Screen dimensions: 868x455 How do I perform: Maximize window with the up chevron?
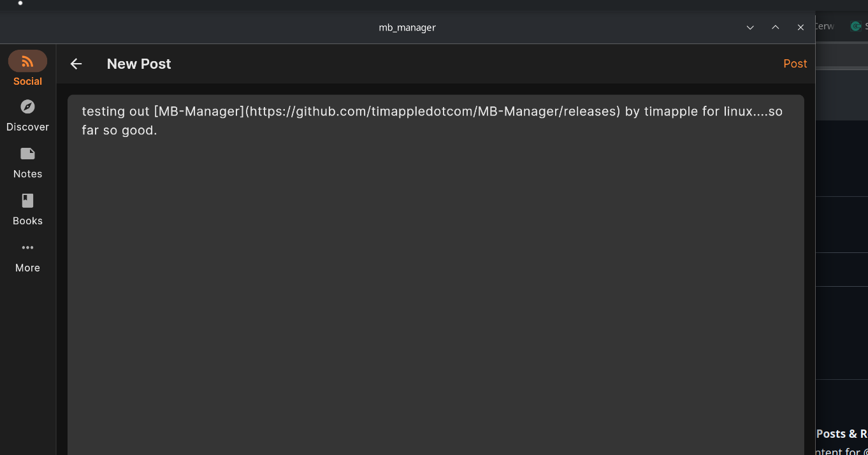click(776, 27)
